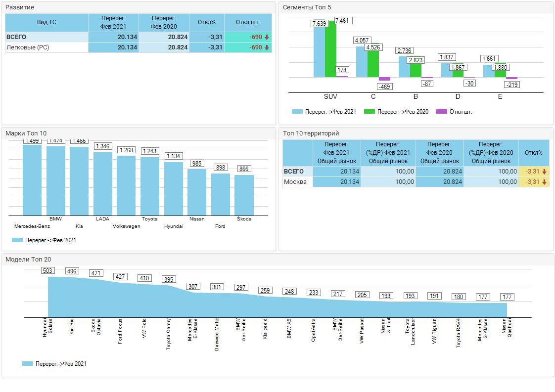Click blue legend marker in Марки Топ 10
555x392 pixels.
(17, 240)
